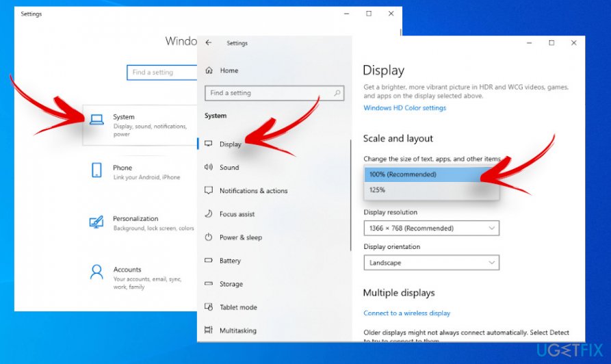Click the search magnifier icon in sidebar

pyautogui.click(x=337, y=93)
